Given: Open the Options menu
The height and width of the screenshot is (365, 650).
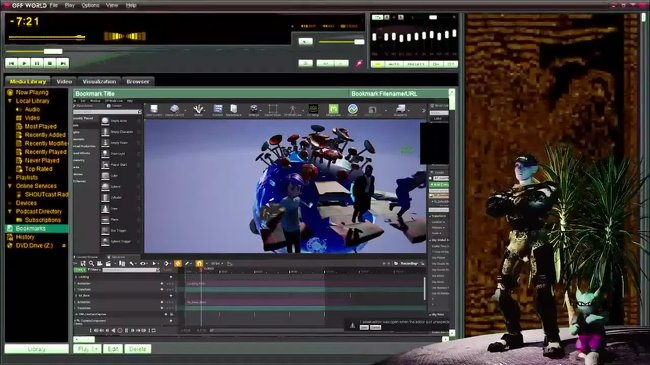Looking at the screenshot, I should click(90, 5).
